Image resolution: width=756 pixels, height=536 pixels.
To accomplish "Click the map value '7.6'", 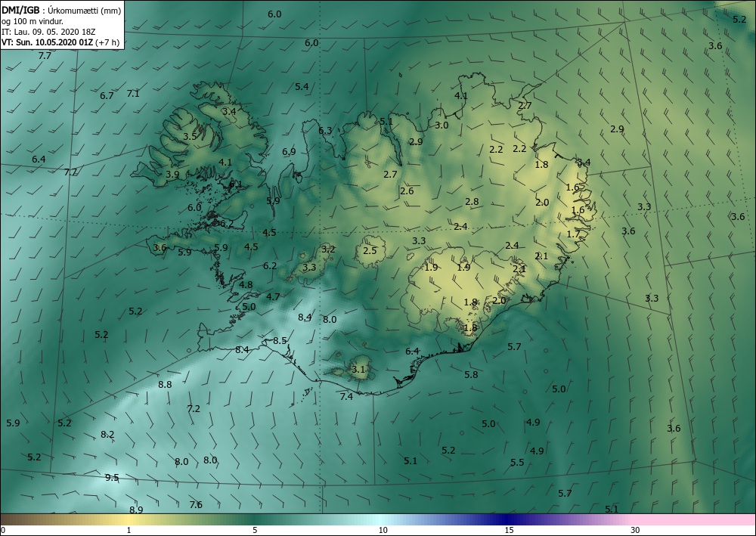I will [196, 505].
